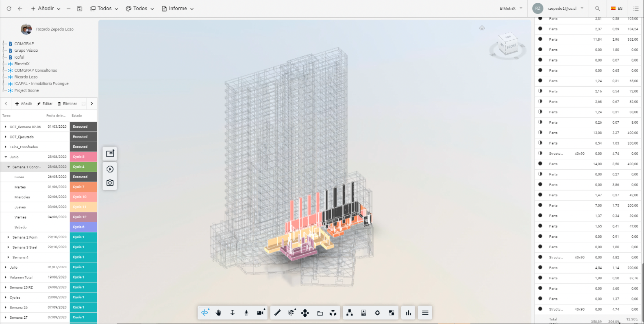Click the Estado column header
Screen dimensions: 644x324
[x=77, y=116]
